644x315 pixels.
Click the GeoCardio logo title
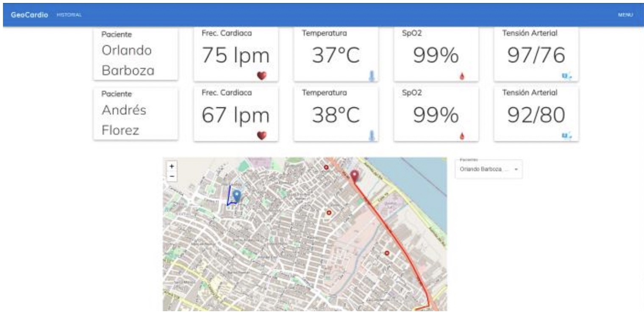point(29,15)
